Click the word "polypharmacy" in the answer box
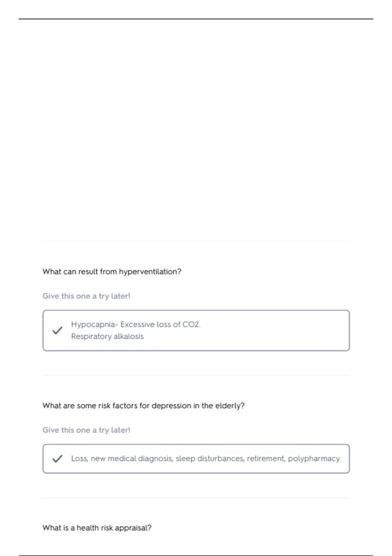The height and width of the screenshot is (556, 392). (x=314, y=459)
